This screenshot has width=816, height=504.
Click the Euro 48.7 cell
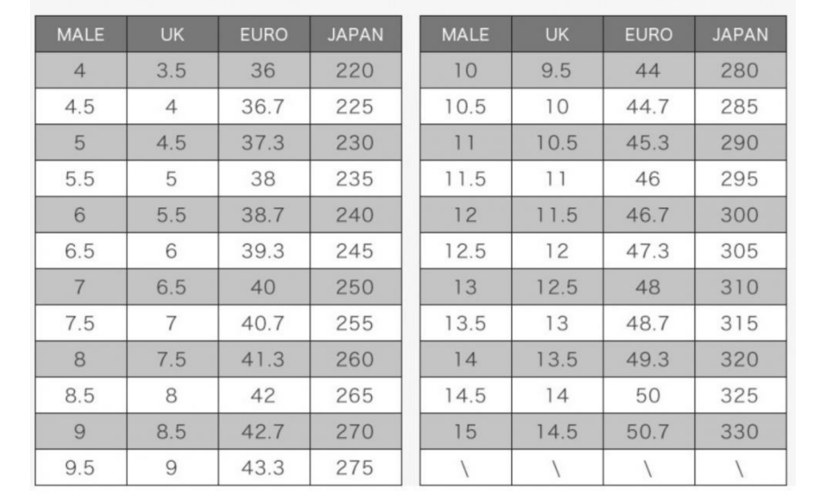648,323
